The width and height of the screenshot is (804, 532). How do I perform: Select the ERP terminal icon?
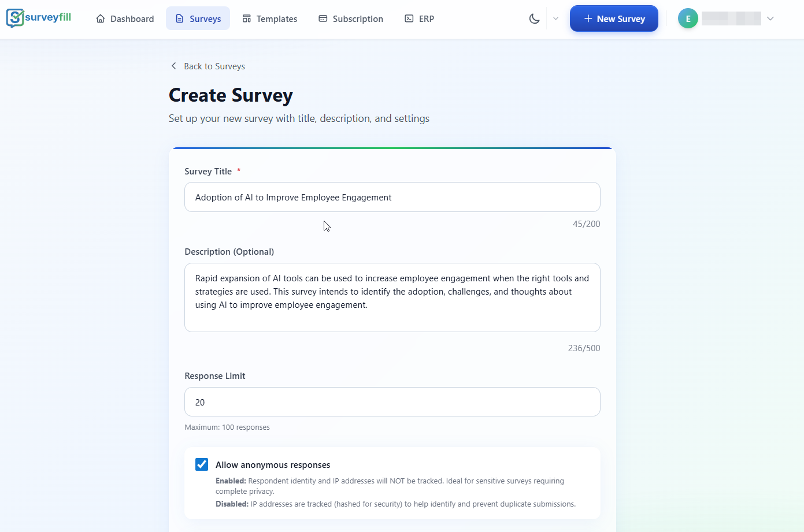[407, 18]
